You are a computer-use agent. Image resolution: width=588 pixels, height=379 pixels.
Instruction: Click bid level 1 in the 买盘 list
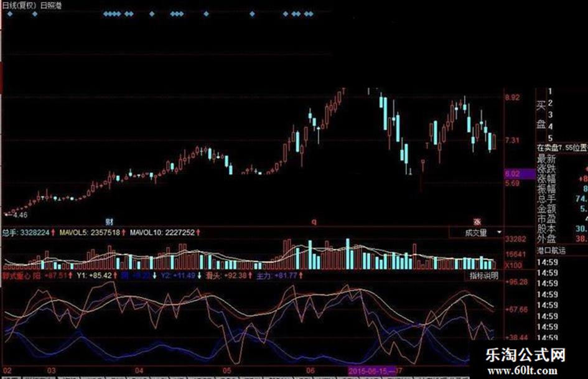coord(550,91)
